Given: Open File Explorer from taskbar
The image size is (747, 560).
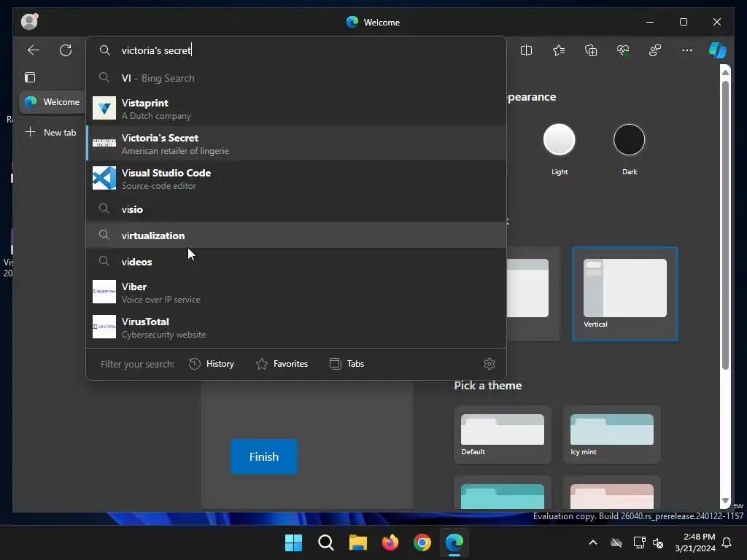Looking at the screenshot, I should 357,542.
